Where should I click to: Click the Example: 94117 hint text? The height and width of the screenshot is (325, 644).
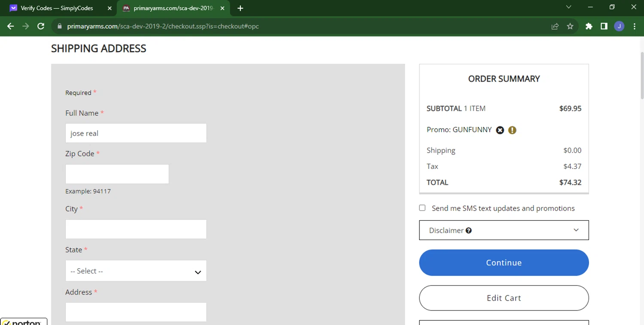click(x=88, y=191)
